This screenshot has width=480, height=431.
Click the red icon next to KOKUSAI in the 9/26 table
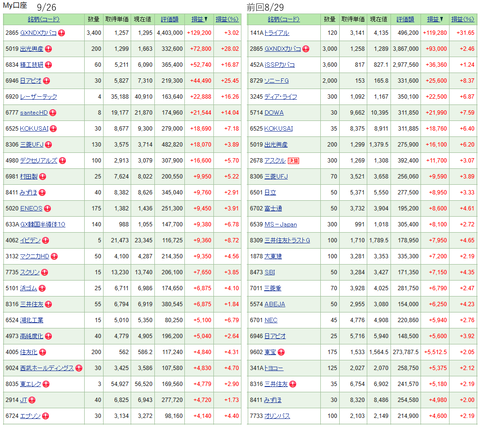pyautogui.click(x=53, y=129)
